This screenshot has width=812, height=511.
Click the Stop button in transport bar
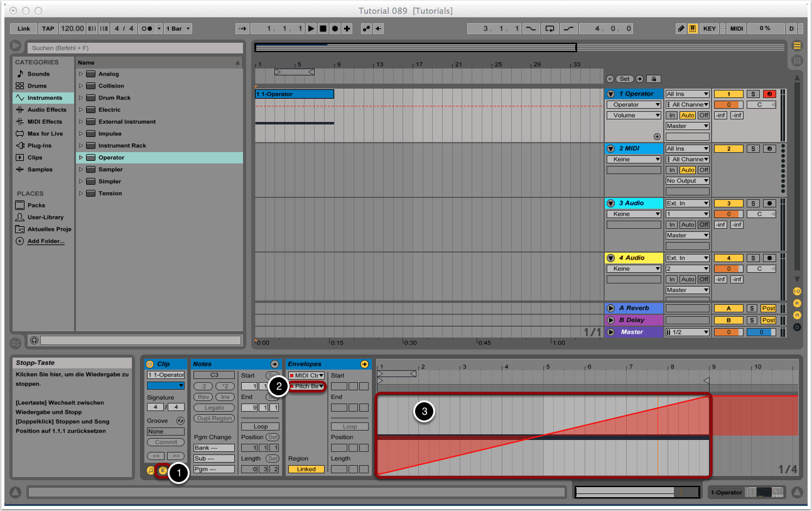pos(323,29)
